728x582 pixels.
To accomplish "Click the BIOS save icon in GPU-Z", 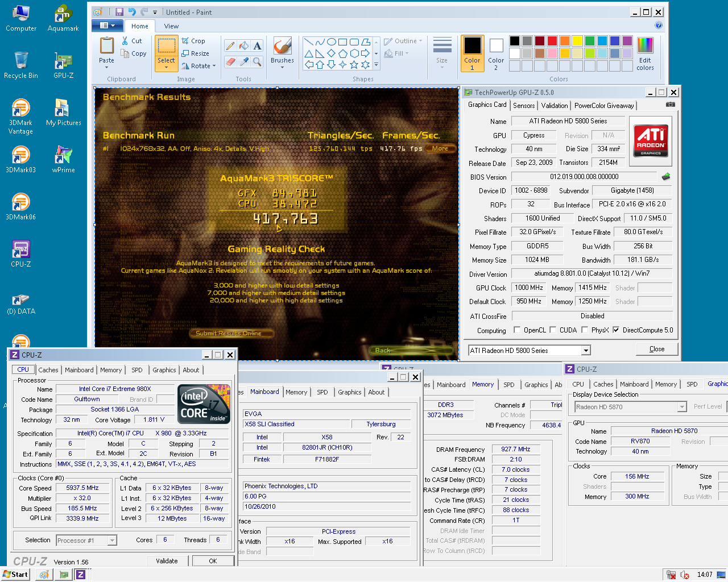I will coord(666,177).
